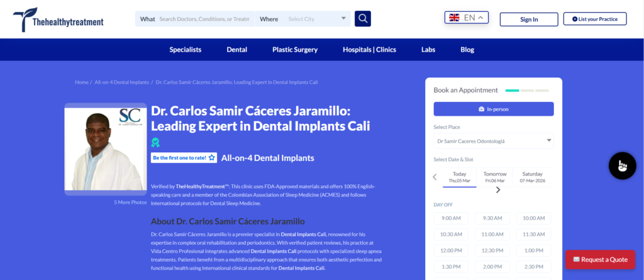This screenshot has height=280, width=644.
Task: Click the Request a Quote button
Action: [x=600, y=259]
